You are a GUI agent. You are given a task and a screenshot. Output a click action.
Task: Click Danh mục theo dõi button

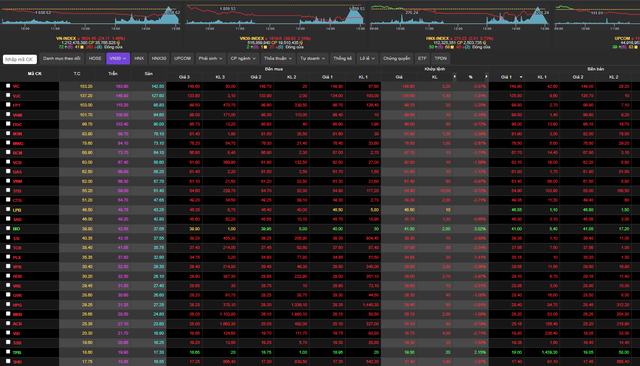pyautogui.click(x=62, y=58)
